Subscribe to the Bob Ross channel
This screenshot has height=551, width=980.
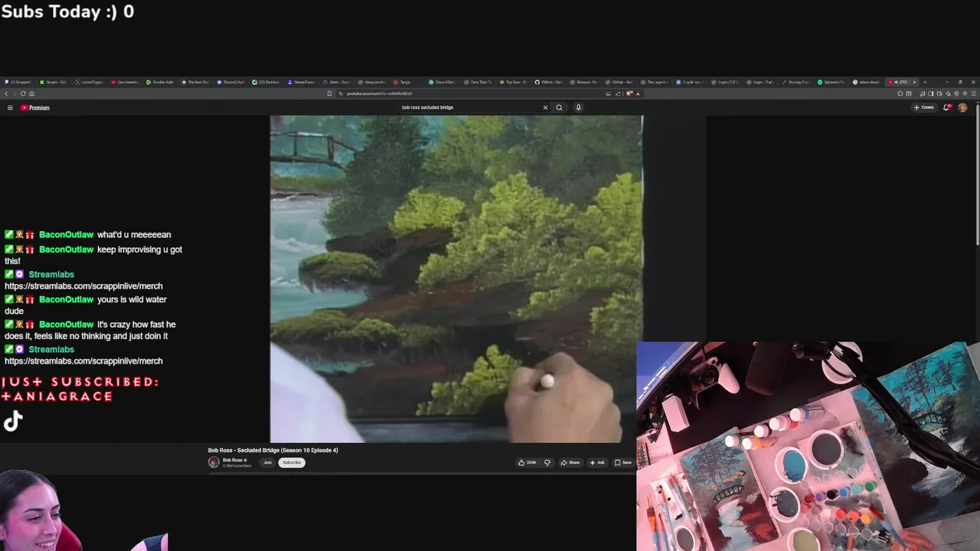point(292,462)
